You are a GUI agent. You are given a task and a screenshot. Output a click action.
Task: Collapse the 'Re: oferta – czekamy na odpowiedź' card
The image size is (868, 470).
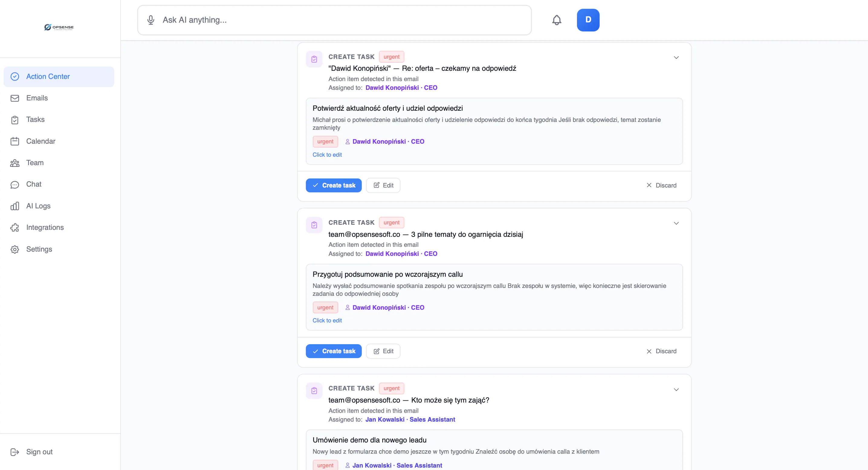click(676, 58)
